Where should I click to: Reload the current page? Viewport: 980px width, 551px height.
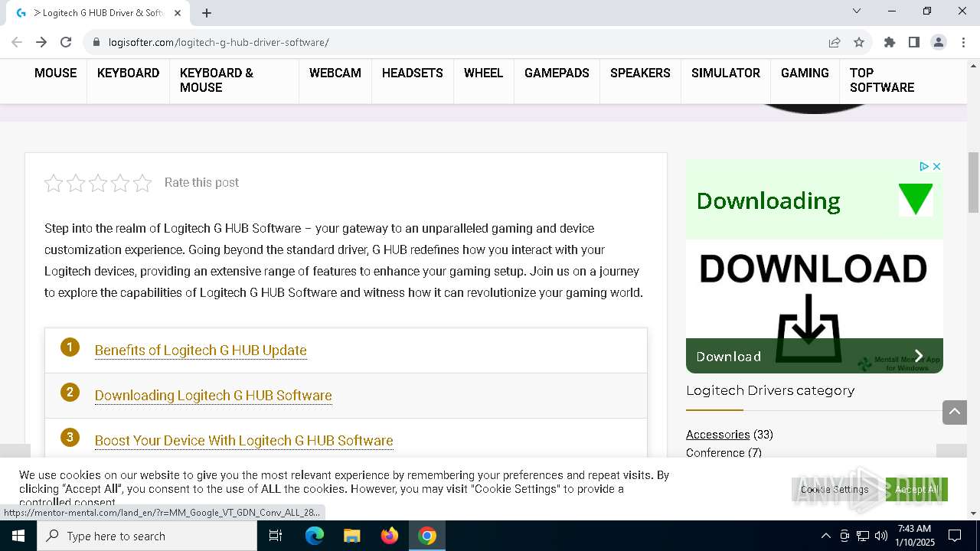[x=66, y=42]
